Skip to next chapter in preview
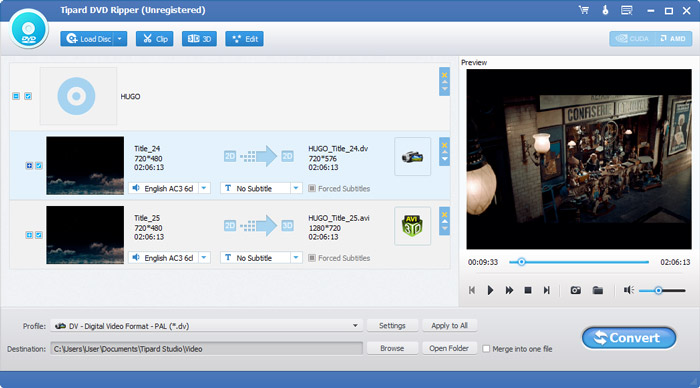 (x=546, y=290)
